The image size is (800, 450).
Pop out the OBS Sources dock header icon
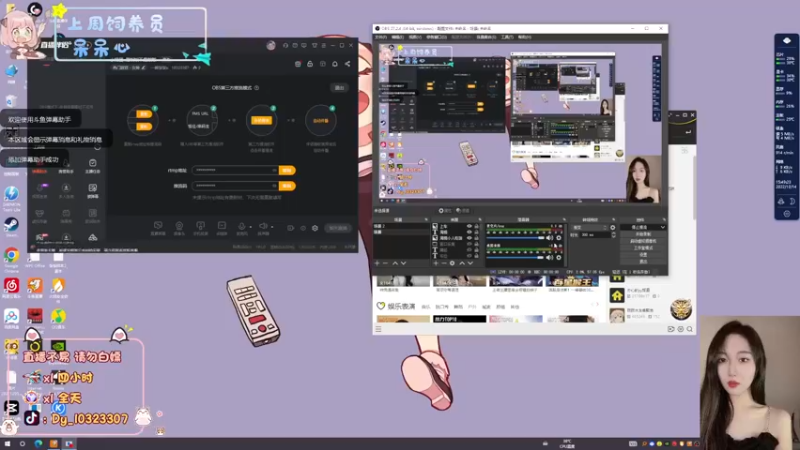click(480, 219)
